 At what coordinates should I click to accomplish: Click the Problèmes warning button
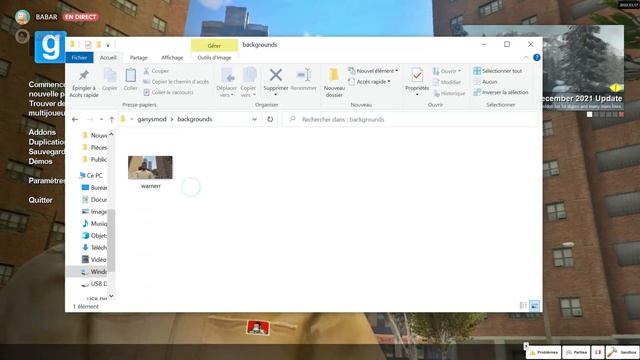tap(544, 352)
